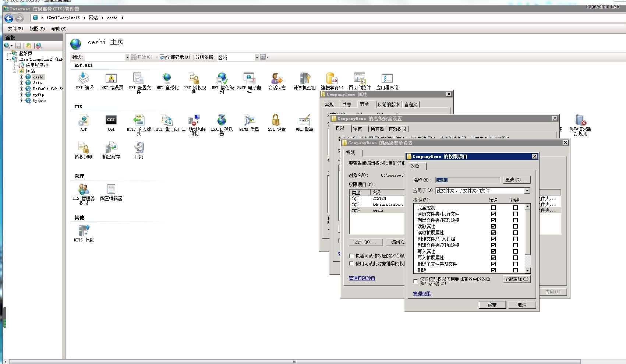Open the MIME 类型 icon
This screenshot has height=364, width=626.
point(249,120)
